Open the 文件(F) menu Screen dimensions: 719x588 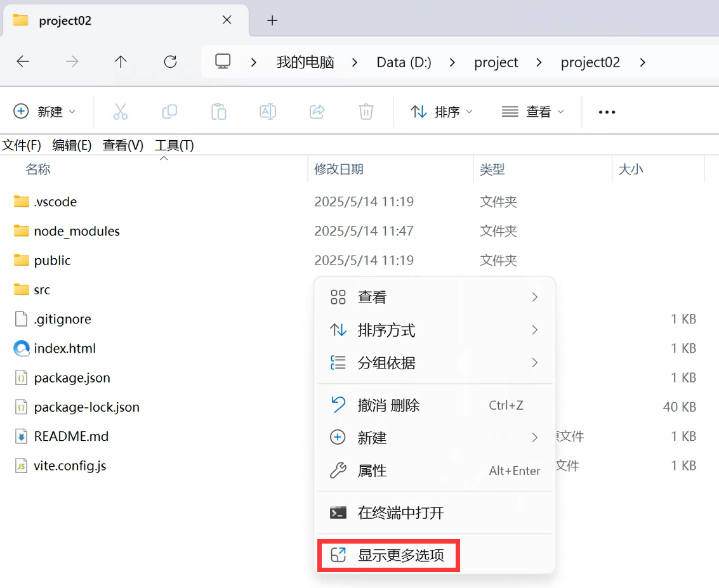coord(22,145)
